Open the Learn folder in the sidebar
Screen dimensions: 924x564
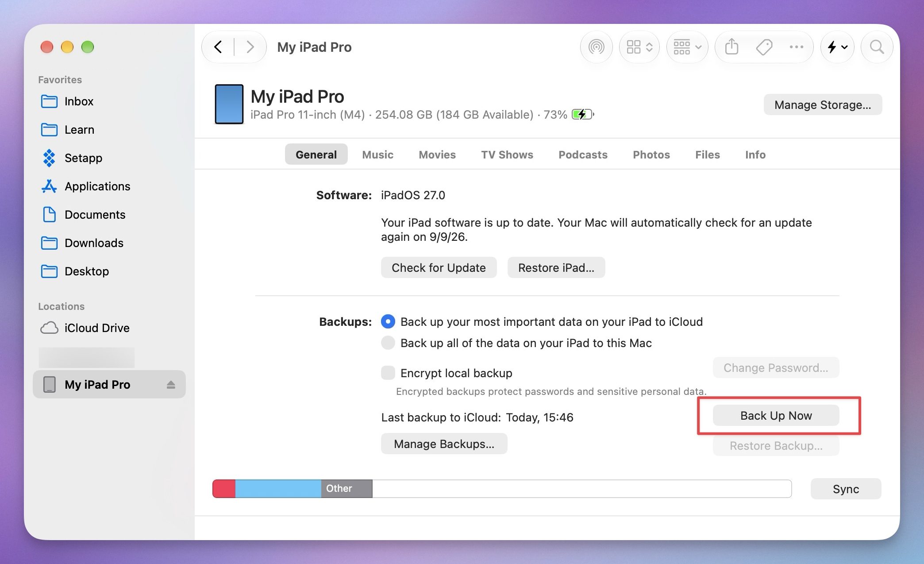[109, 130]
